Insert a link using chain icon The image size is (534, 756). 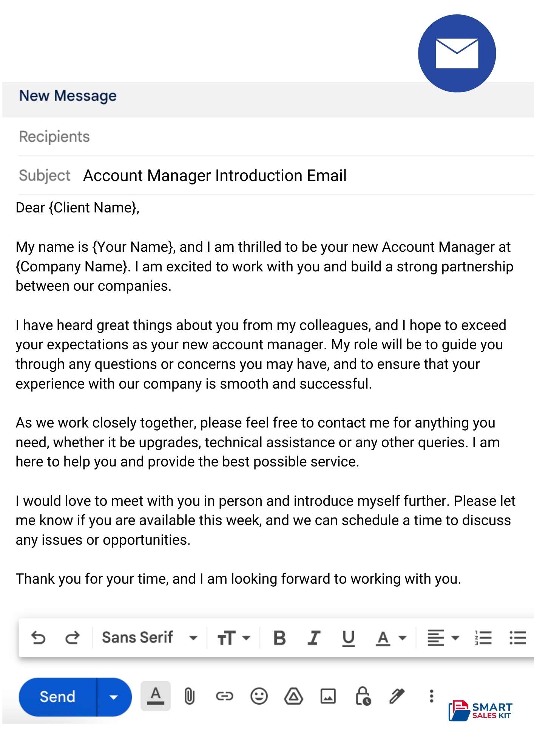pos(224,696)
